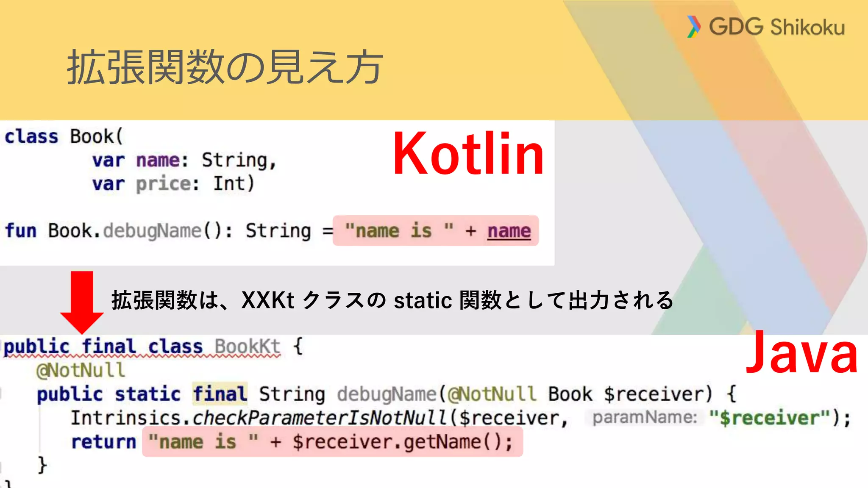Screen dimensions: 868x488
Task: Click the 'paramName:' inlay hint
Action: 645,418
